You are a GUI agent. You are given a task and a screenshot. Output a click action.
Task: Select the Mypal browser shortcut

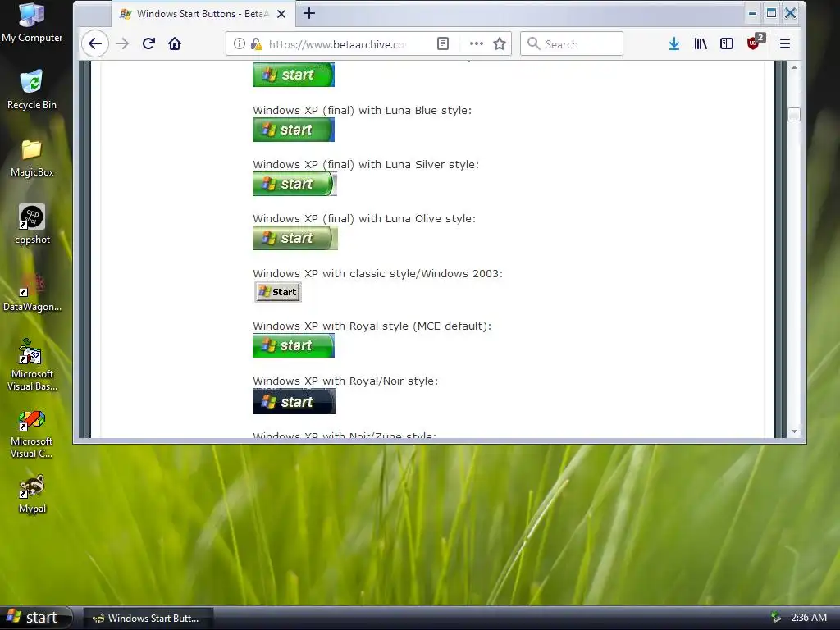click(32, 494)
